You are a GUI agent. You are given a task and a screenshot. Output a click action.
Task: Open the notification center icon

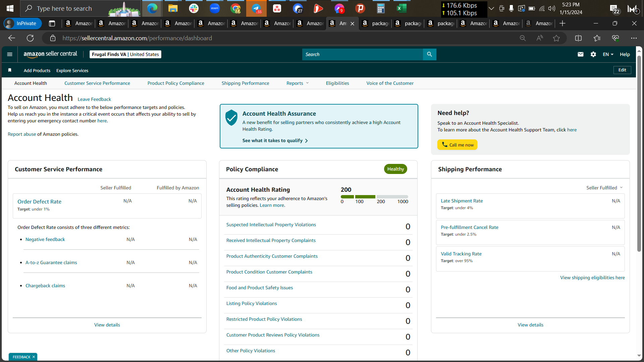pos(614,9)
